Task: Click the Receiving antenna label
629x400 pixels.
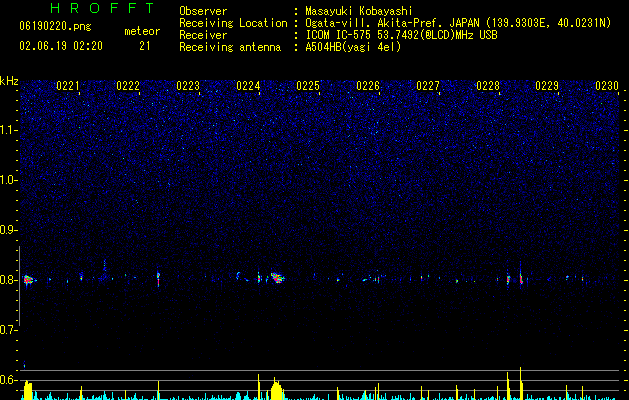Action: coord(230,47)
